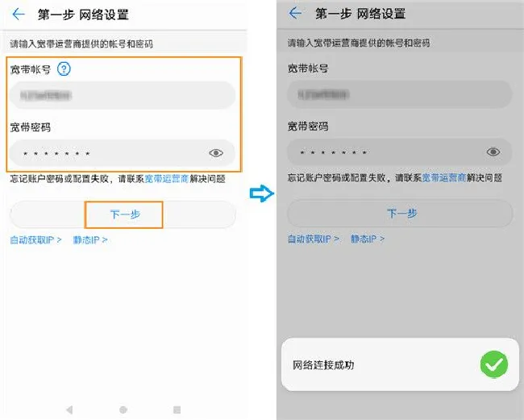Click the 宽带密码 field in right screen

coord(400,152)
